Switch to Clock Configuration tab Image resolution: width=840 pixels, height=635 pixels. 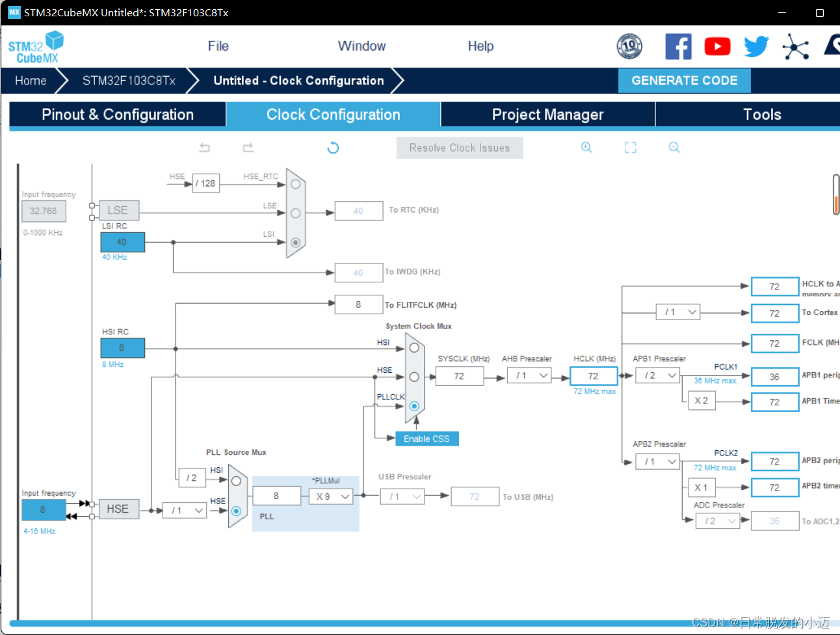click(x=334, y=115)
